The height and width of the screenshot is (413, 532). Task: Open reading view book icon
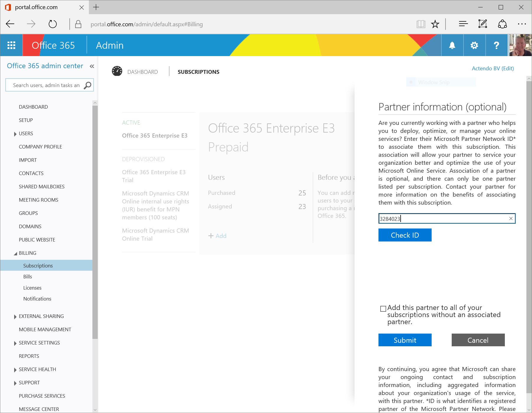click(x=421, y=24)
